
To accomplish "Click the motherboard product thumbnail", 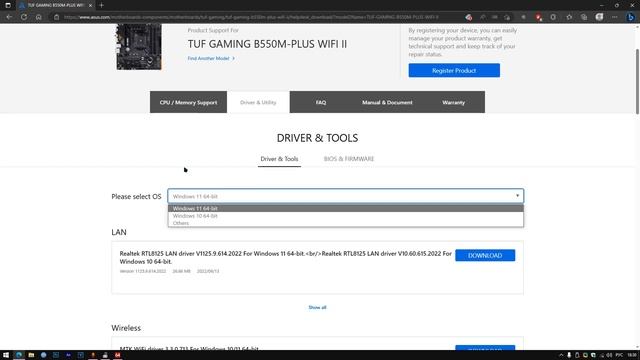I will coord(139,47).
